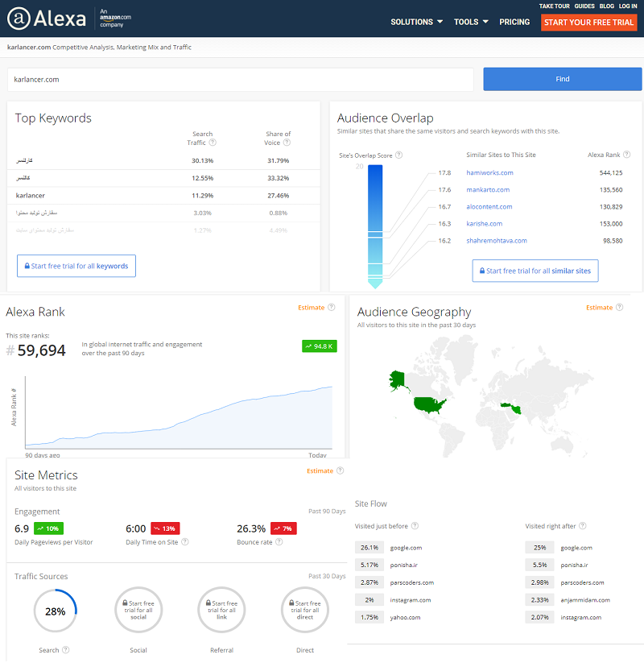Click help icon beside Alexa Rank column header
Viewport: 644px width, 667px height.
click(x=626, y=155)
